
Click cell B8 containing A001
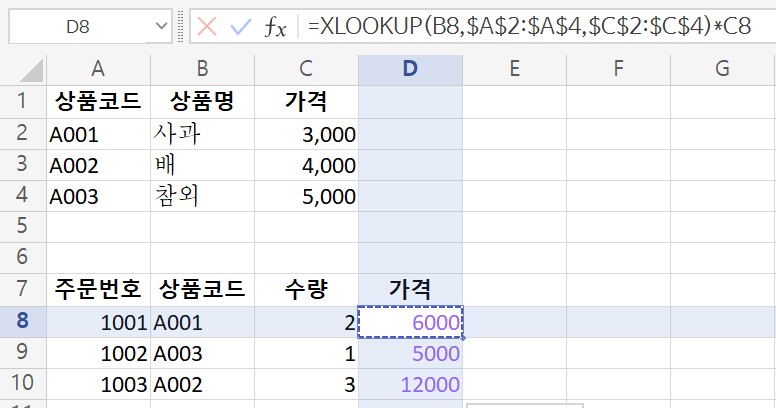click(202, 322)
